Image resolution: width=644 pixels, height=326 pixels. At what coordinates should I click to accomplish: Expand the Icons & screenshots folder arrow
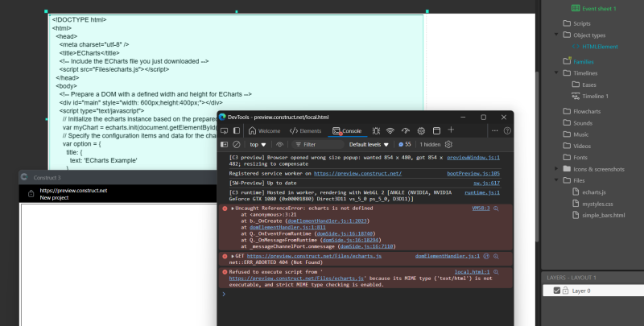pos(556,169)
